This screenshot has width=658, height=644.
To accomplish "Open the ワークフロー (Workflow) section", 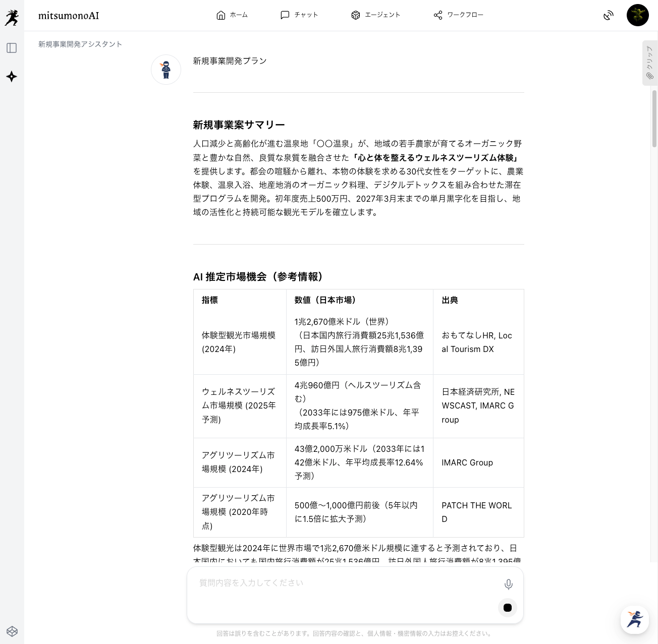I will click(458, 15).
